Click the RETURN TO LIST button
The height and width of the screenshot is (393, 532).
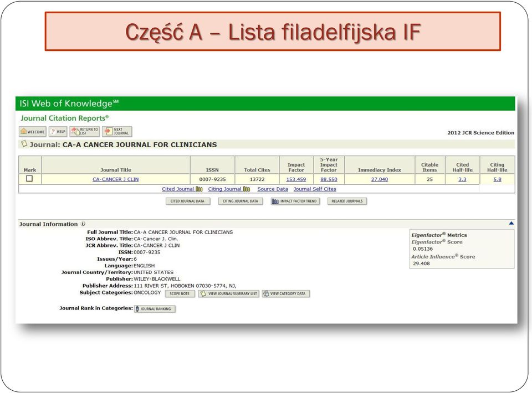click(84, 131)
